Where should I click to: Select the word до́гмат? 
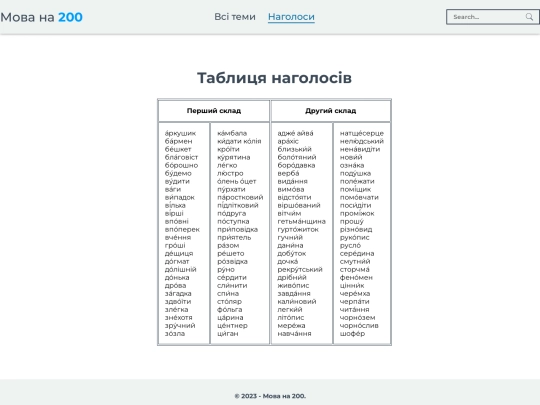[177, 261]
